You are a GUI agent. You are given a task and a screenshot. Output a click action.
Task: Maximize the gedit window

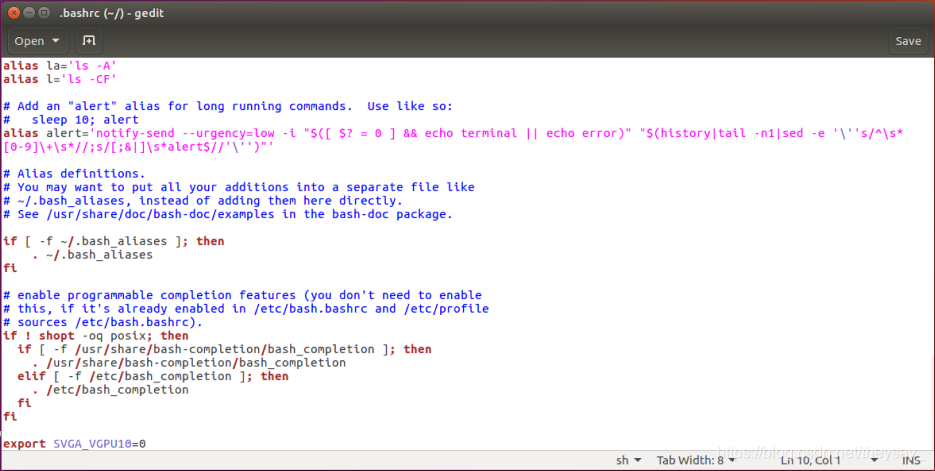[x=44, y=13]
